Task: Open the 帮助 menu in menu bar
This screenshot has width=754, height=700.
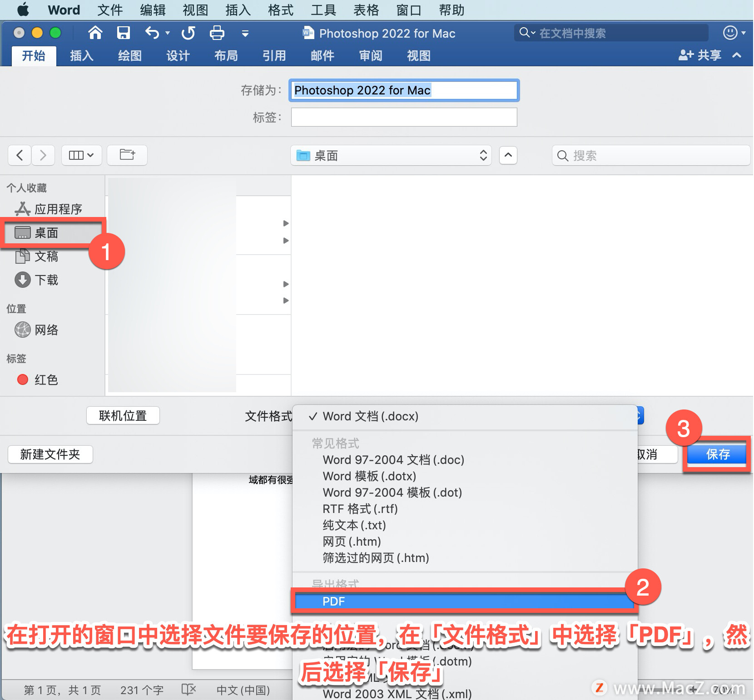Action: [451, 10]
